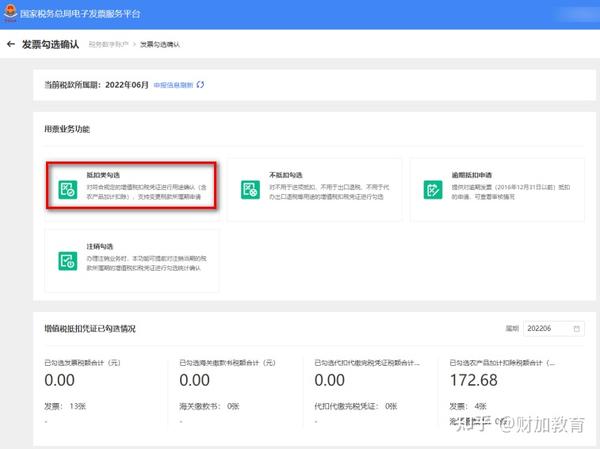This screenshot has height=449, width=600.
Task: Click the 逾期抵扣申请 description text
Action: point(511,192)
